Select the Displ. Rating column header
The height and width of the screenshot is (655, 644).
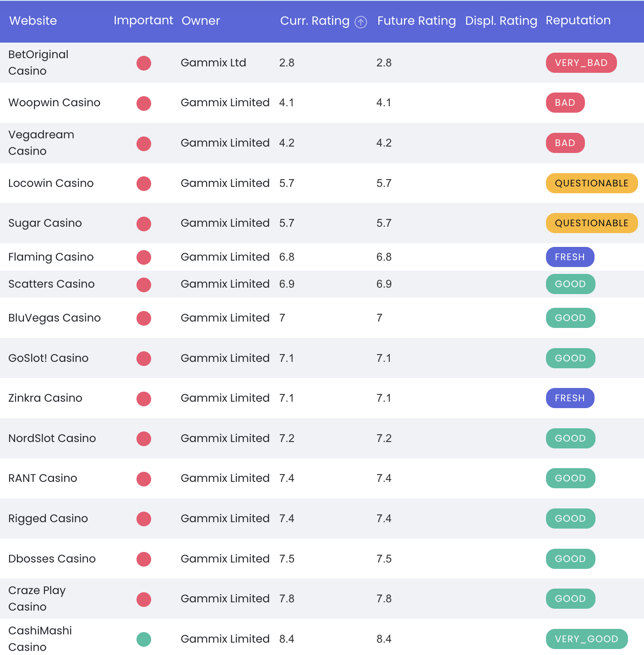coord(501,21)
